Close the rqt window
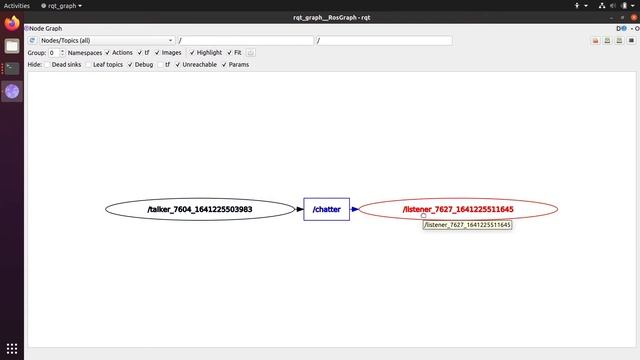The width and height of the screenshot is (640, 360). 633,18
